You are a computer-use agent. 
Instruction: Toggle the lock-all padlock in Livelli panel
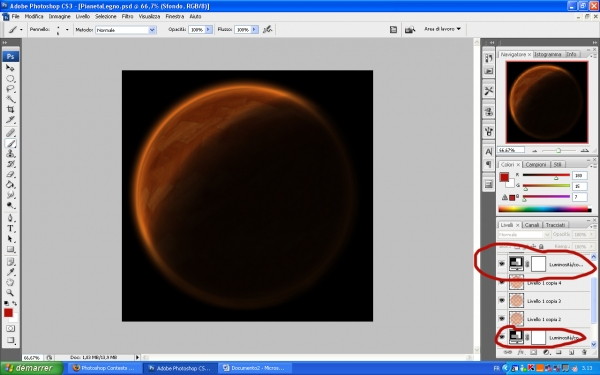click(x=541, y=247)
